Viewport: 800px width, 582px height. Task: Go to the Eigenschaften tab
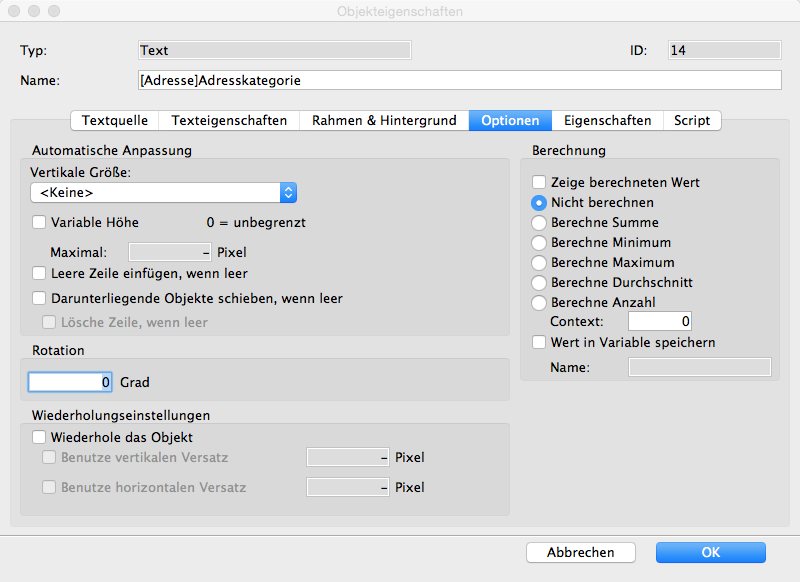[607, 120]
